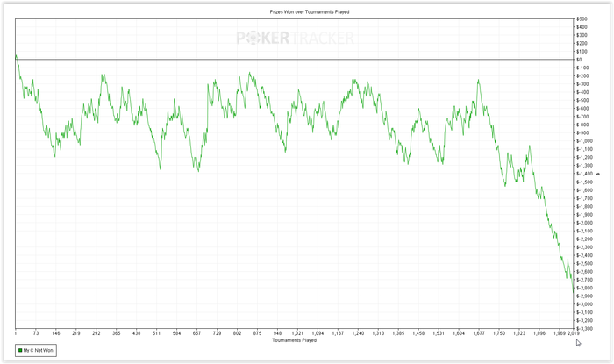The image size is (614, 364).
Task: Click the x-axis value 438
Action: point(136,333)
